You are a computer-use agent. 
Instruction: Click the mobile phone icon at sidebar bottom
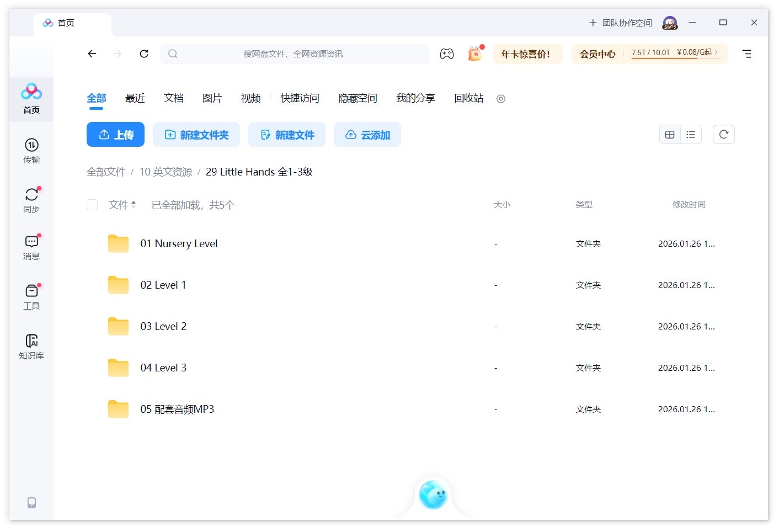(31, 503)
